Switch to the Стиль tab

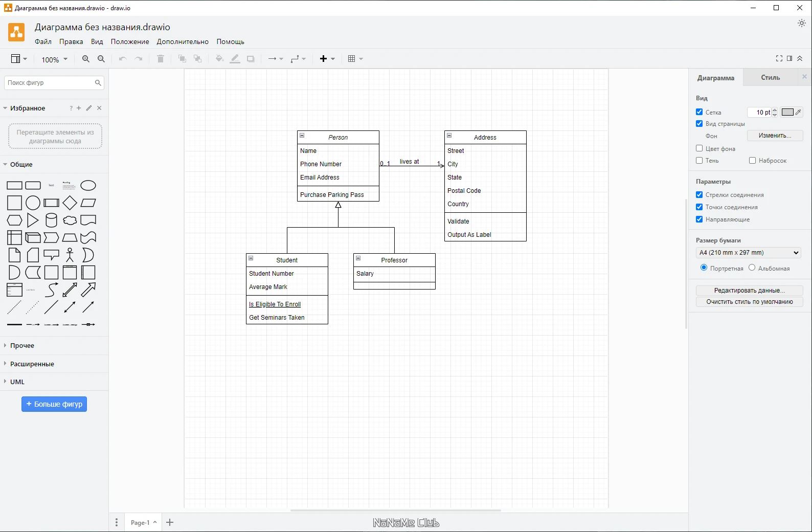coord(770,78)
